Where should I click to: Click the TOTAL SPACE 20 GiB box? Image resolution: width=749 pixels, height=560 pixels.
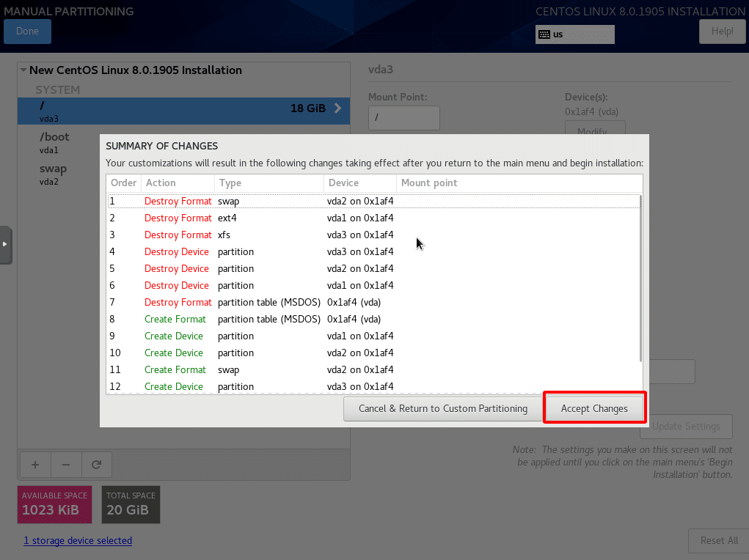pyautogui.click(x=131, y=504)
